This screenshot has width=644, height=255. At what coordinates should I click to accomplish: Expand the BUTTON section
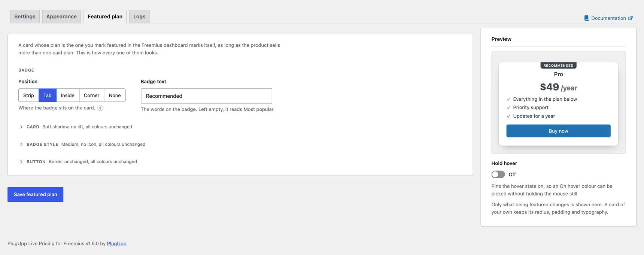[78, 162]
